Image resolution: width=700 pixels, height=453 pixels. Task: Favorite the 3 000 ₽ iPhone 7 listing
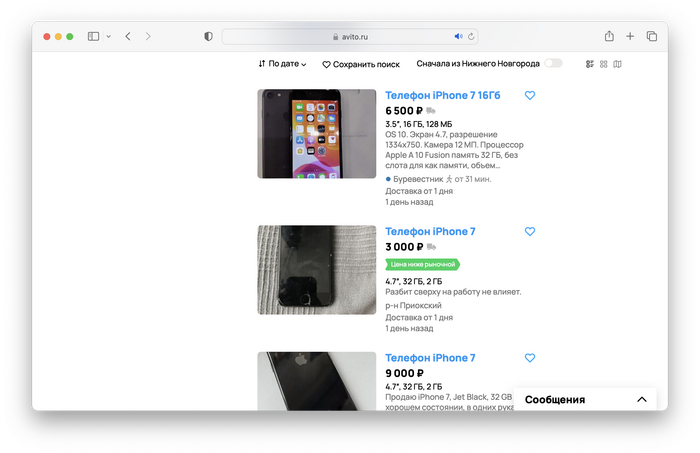[530, 231]
